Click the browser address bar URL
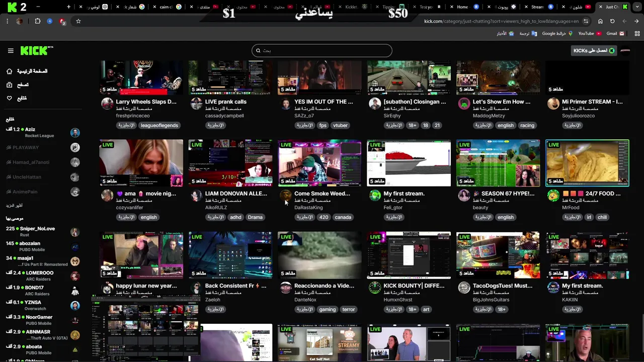Screen dimensions: 644x362 tap(501, 21)
